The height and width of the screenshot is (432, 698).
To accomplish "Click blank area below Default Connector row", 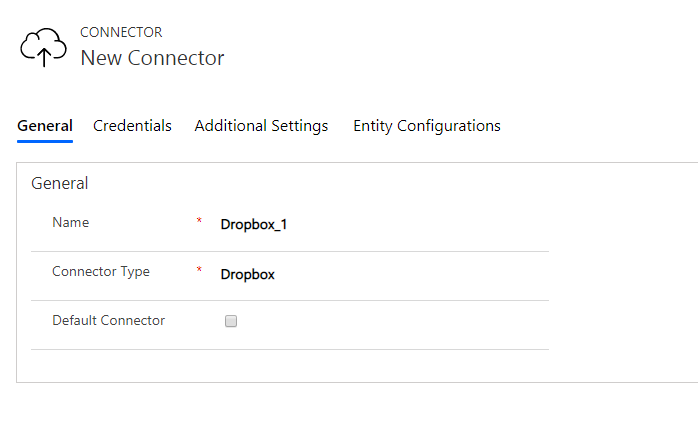I will click(290, 366).
